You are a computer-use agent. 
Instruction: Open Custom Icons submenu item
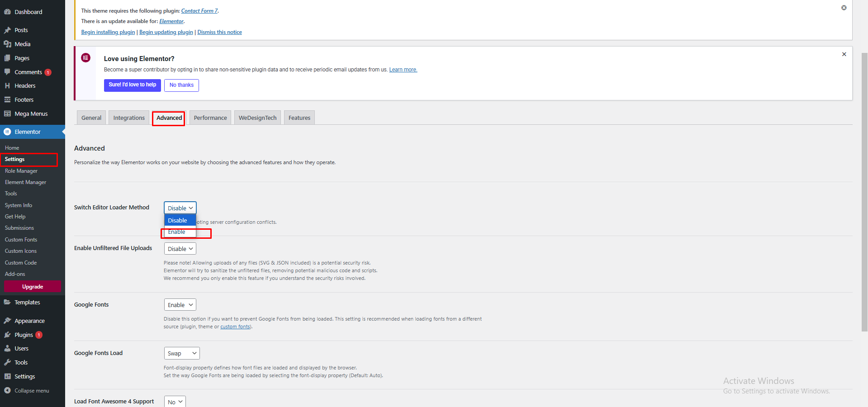[21, 251]
